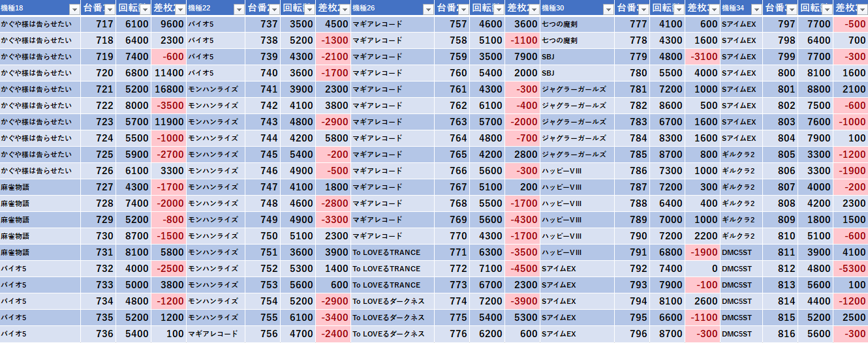Viewport: 868px width, 343px height.
Task: Open 差枚 filter arrow just before 機種34
Action: pos(714,8)
